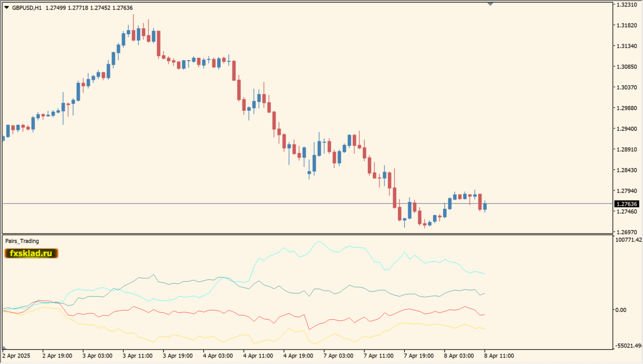Select the Pairs_Trading indicator label
The height and width of the screenshot is (364, 643).
(x=22, y=241)
